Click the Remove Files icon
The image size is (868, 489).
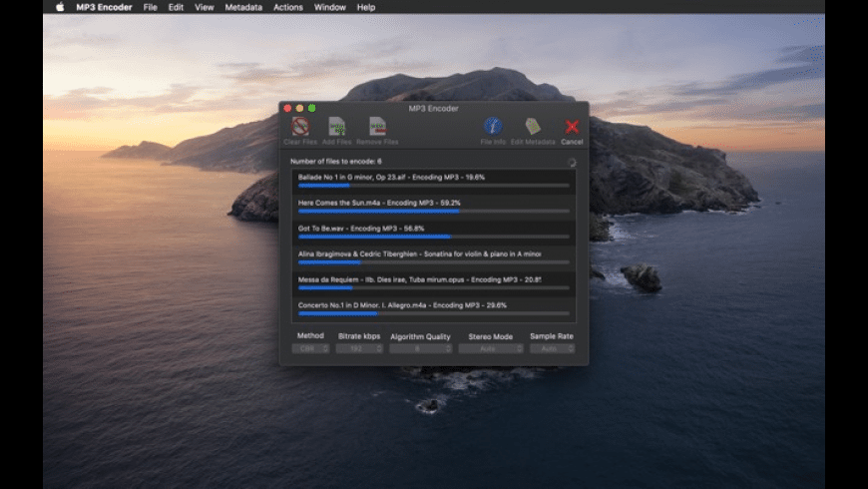[x=377, y=128]
